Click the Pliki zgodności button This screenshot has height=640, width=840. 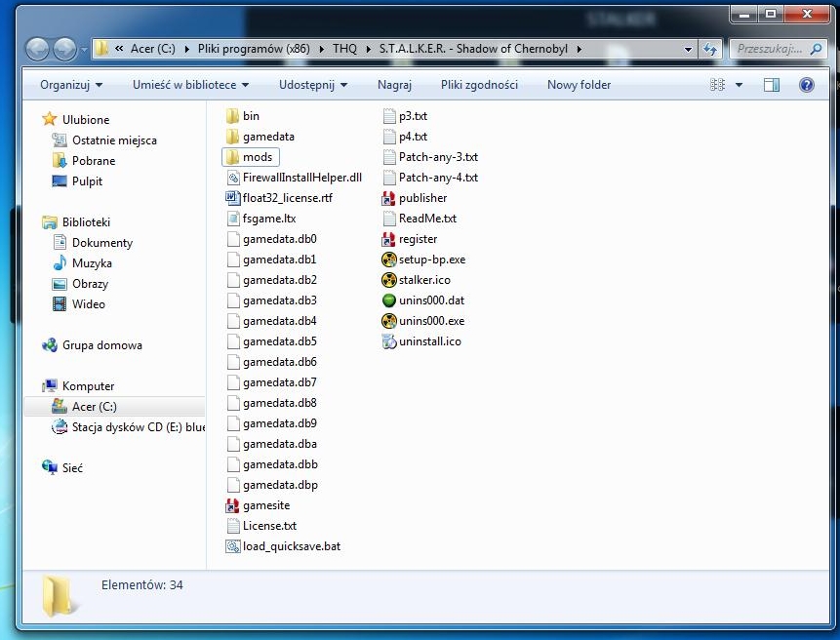click(x=479, y=85)
